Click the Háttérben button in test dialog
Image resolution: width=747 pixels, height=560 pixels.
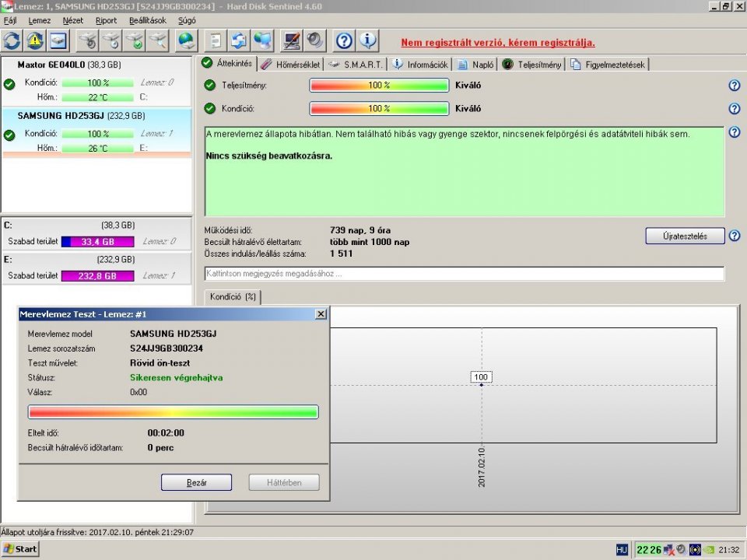tap(284, 482)
